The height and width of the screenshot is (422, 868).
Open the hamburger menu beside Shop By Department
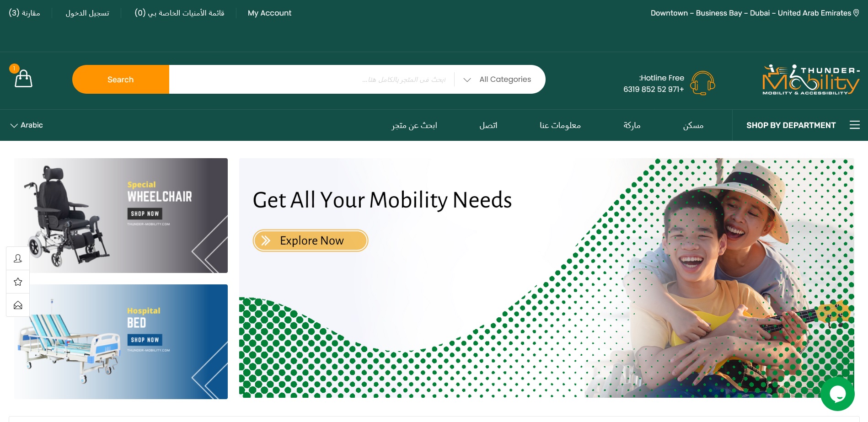[854, 125]
